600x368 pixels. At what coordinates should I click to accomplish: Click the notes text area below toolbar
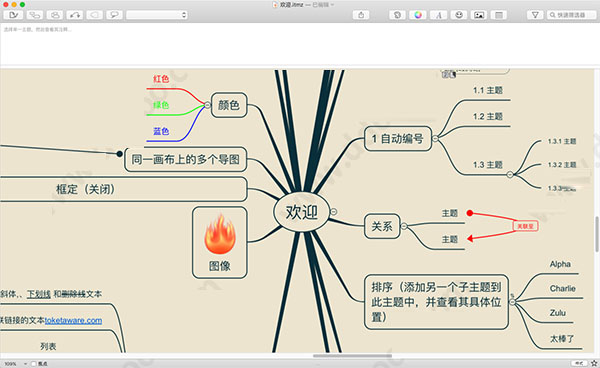(x=300, y=44)
